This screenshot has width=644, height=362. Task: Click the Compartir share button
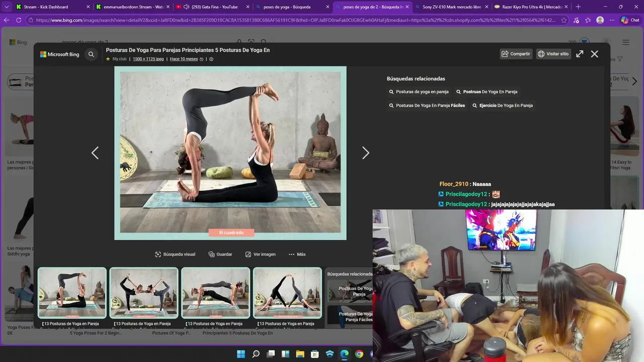516,54
